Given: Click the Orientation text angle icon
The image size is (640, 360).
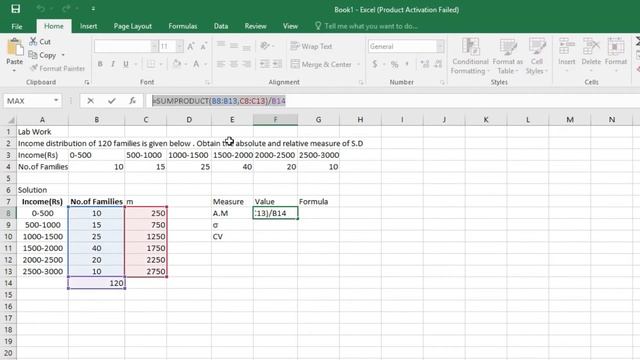Looking at the screenshot, I should click(265, 46).
